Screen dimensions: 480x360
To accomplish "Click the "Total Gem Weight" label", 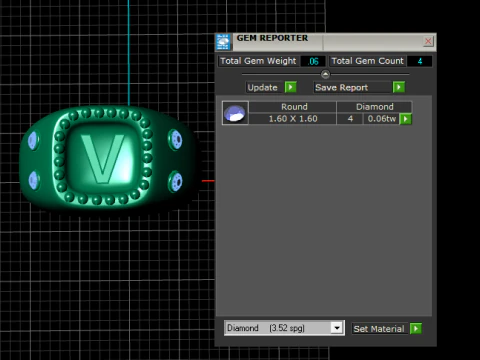I will pyautogui.click(x=258, y=61).
